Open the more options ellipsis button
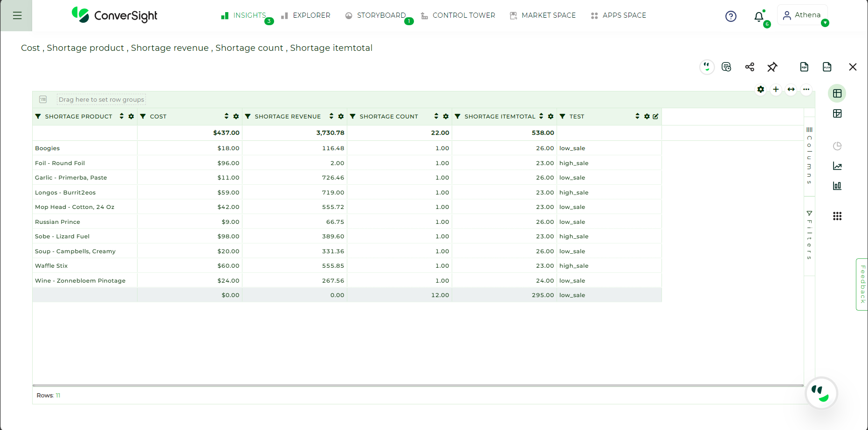The image size is (868, 430). tap(806, 90)
